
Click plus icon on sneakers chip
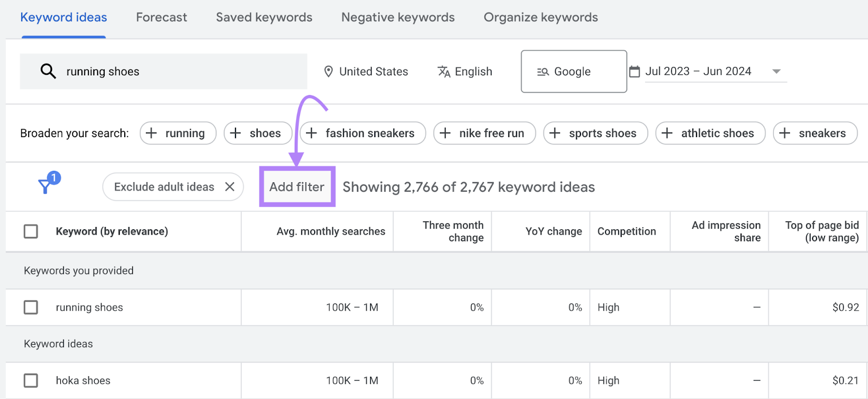point(784,133)
